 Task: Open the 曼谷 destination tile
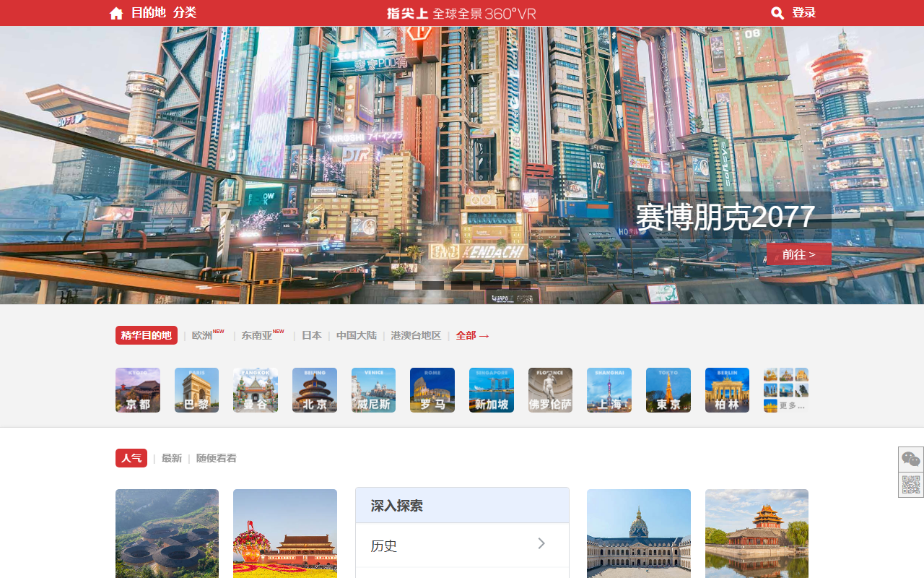pos(256,390)
